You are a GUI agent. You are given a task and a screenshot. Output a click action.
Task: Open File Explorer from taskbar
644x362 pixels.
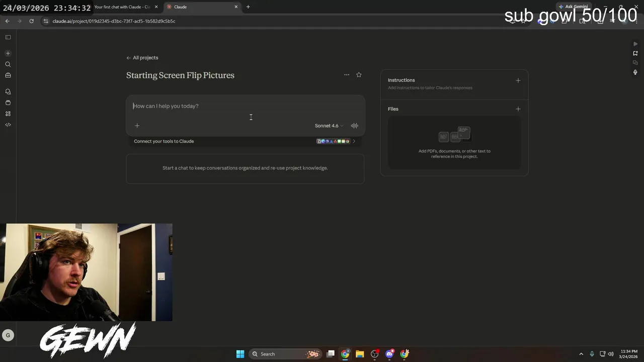coord(360,354)
